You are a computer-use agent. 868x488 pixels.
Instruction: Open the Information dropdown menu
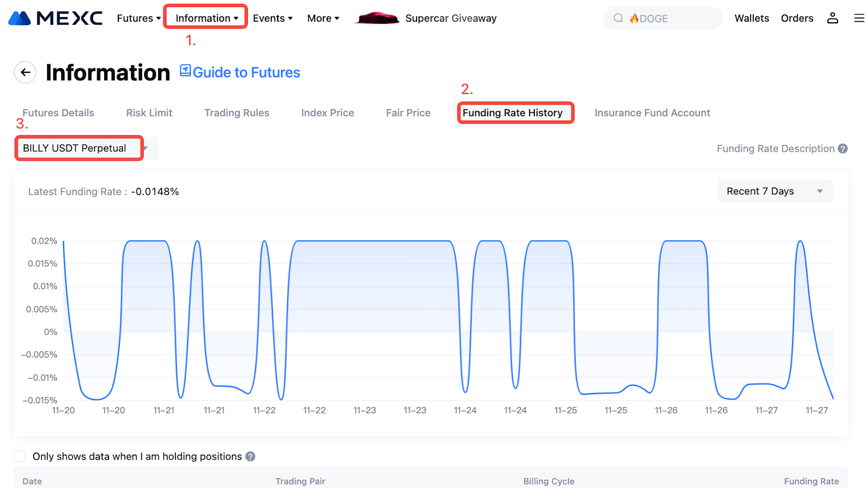click(x=207, y=18)
